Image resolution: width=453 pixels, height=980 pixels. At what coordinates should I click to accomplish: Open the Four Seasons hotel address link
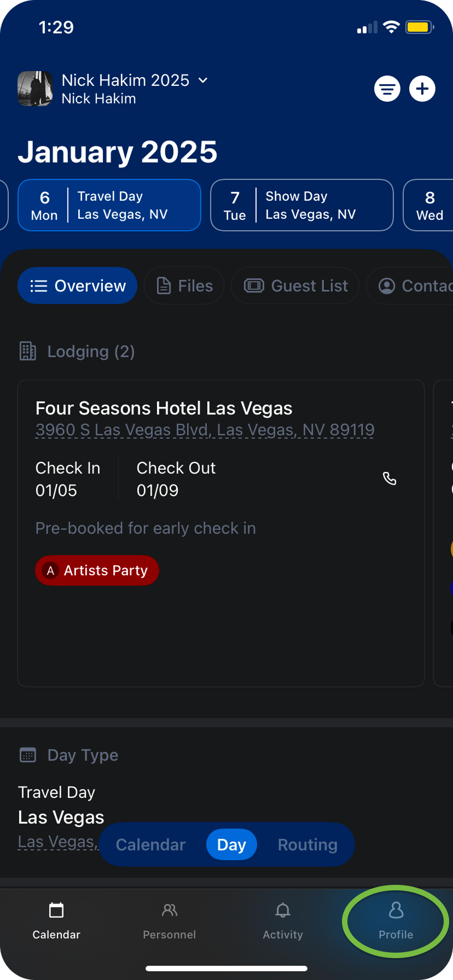(x=205, y=430)
